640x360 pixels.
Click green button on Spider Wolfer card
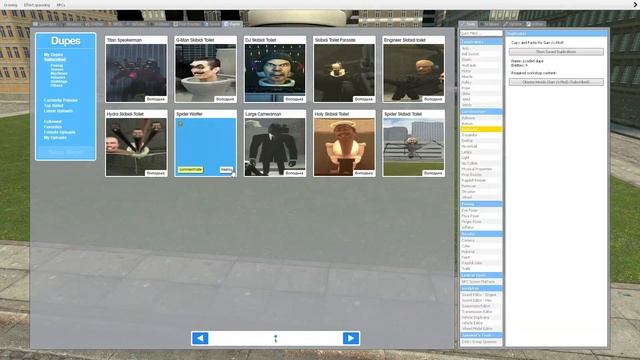[191, 169]
